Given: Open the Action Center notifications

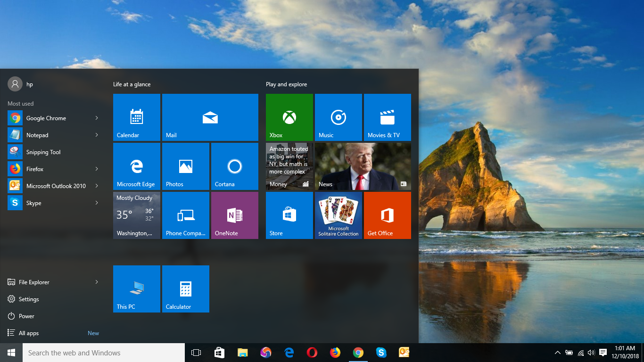Looking at the screenshot, I should 603,353.
